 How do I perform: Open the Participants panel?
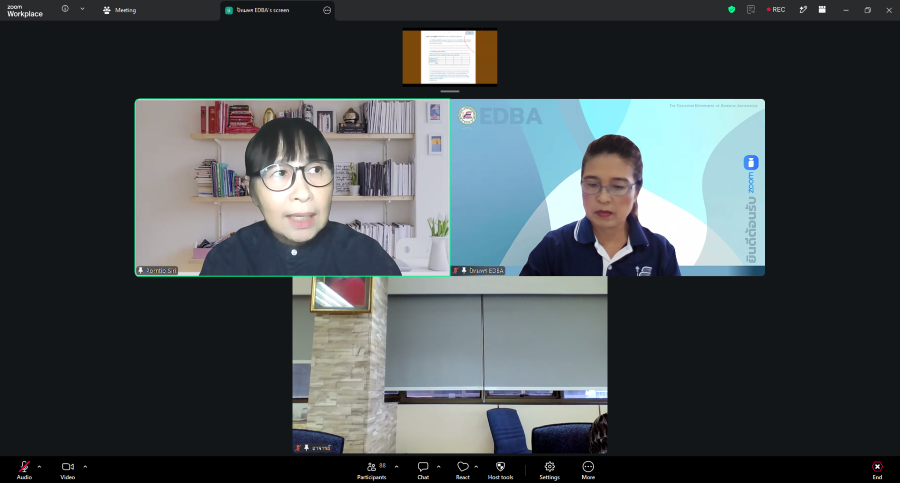[x=372, y=469]
